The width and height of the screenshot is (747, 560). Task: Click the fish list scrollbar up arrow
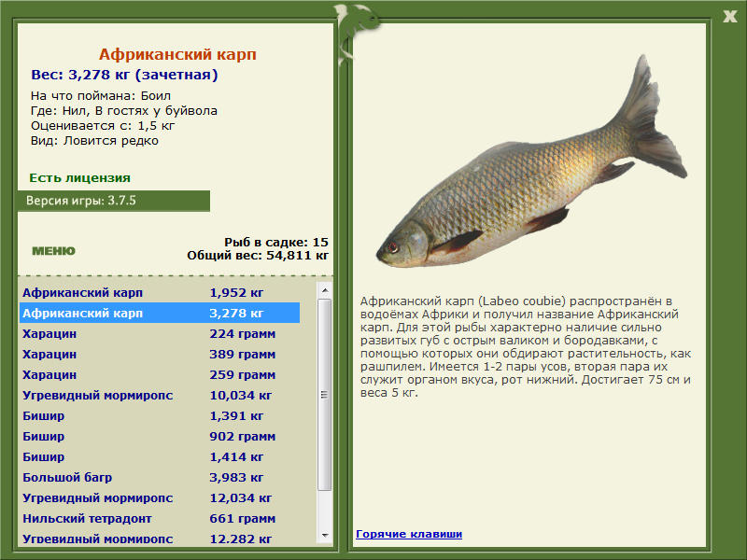[324, 290]
